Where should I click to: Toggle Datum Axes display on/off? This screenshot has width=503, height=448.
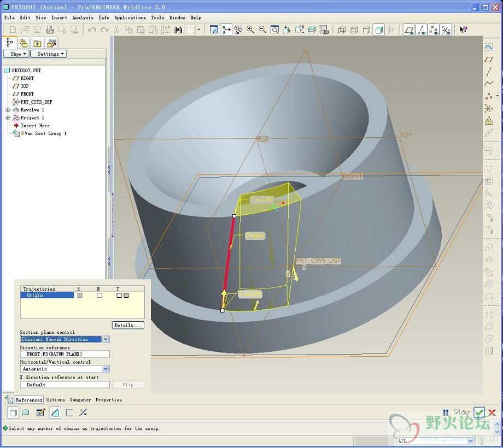coord(421,30)
